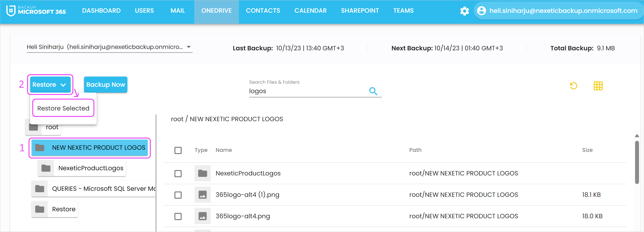Viewport: 644px width, 232px height.
Task: Click Last Backup date 10/13/23 value
Action: point(310,48)
